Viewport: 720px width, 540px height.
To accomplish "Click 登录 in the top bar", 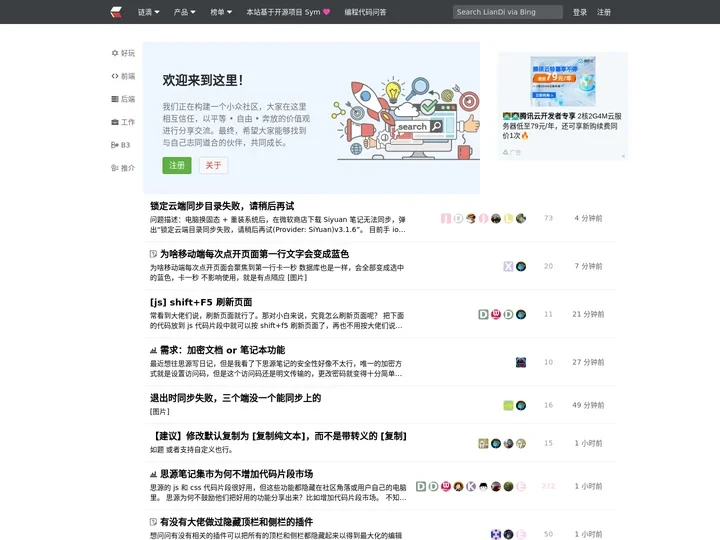I will pos(579,12).
